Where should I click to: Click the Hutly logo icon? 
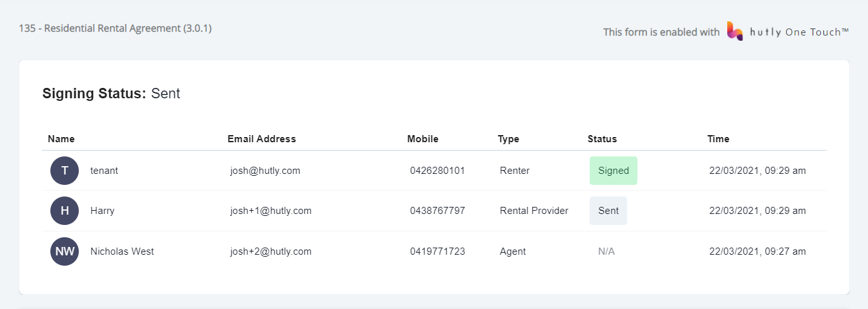tap(735, 31)
